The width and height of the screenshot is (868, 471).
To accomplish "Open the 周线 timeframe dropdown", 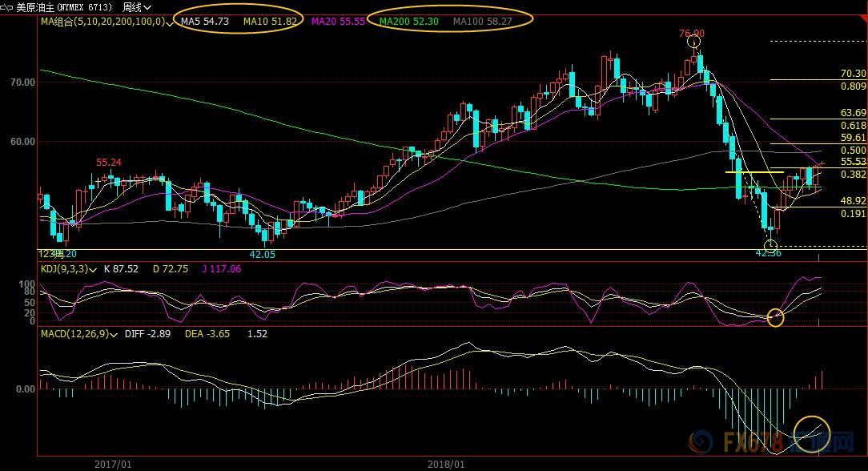I will pos(137,7).
